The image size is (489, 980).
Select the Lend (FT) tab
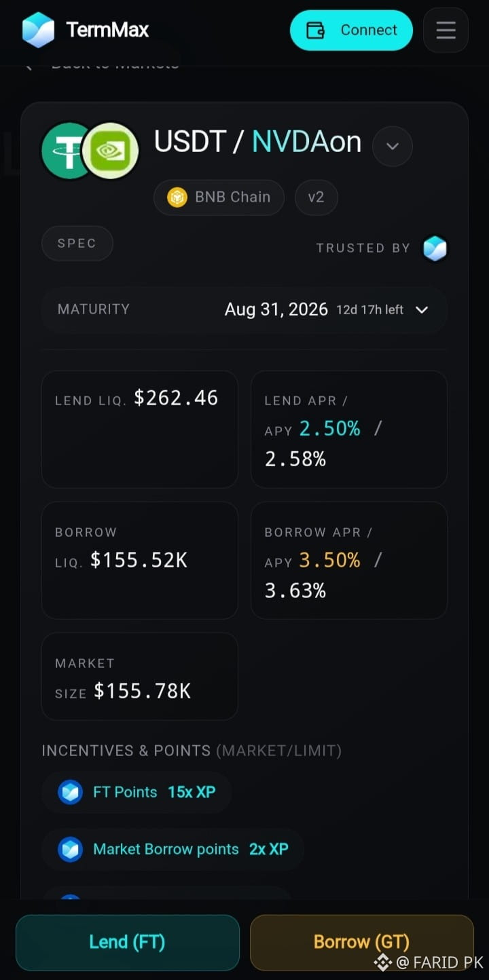(128, 943)
